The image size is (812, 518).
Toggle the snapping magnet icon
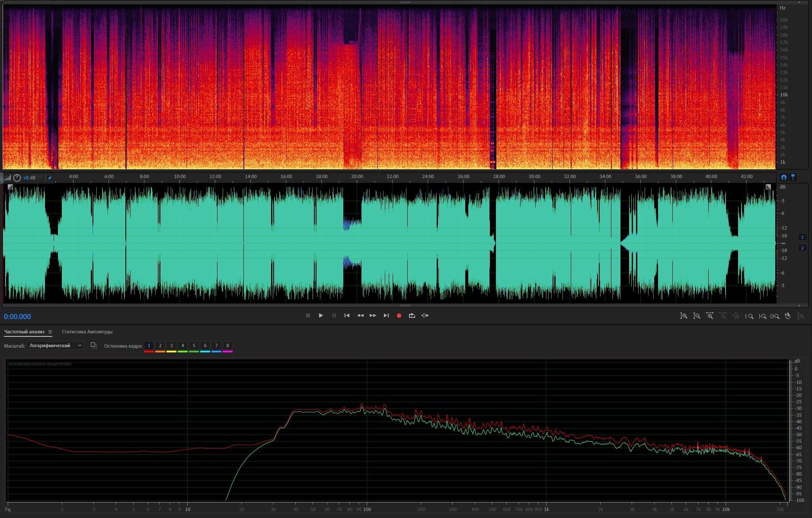(783, 177)
